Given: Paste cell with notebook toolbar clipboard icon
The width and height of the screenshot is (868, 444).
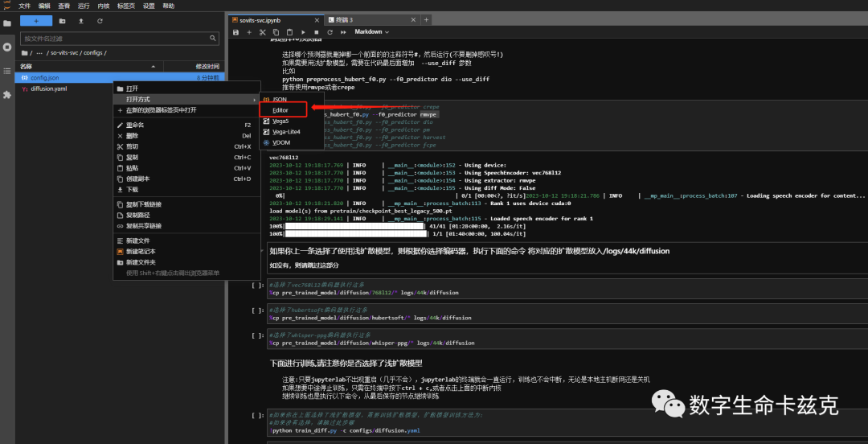Looking at the screenshot, I should tap(289, 32).
